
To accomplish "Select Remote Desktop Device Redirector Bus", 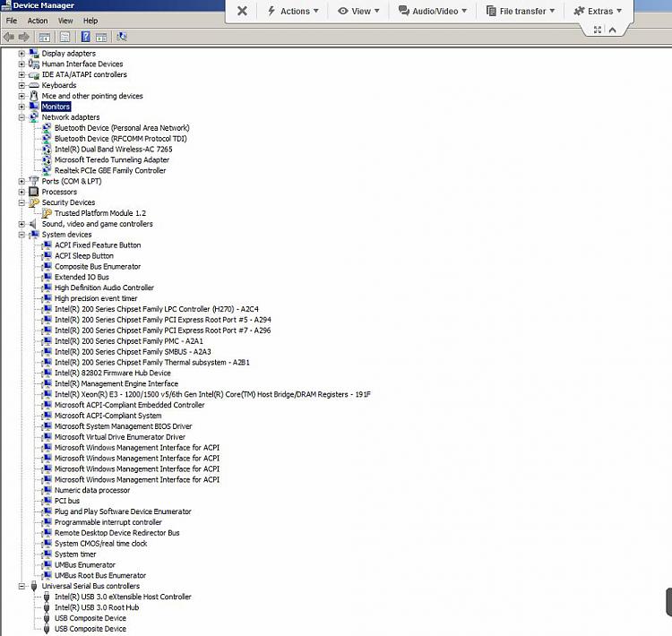I will click(117, 533).
